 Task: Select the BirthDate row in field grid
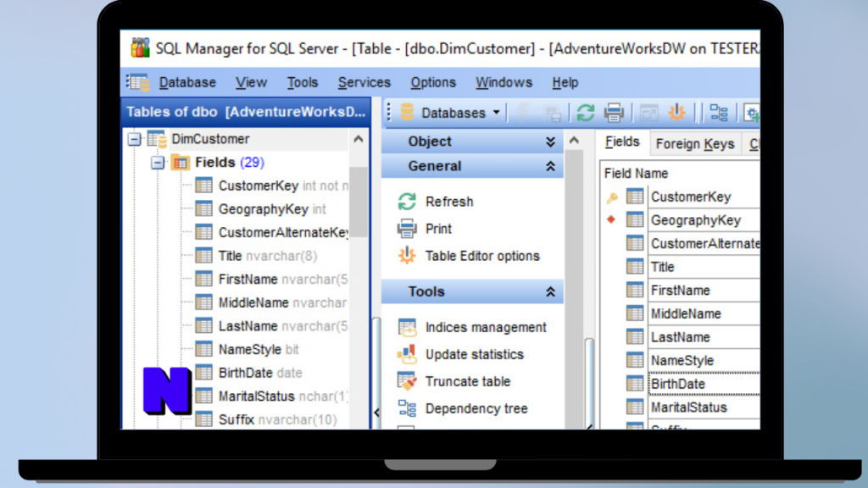coord(704,384)
